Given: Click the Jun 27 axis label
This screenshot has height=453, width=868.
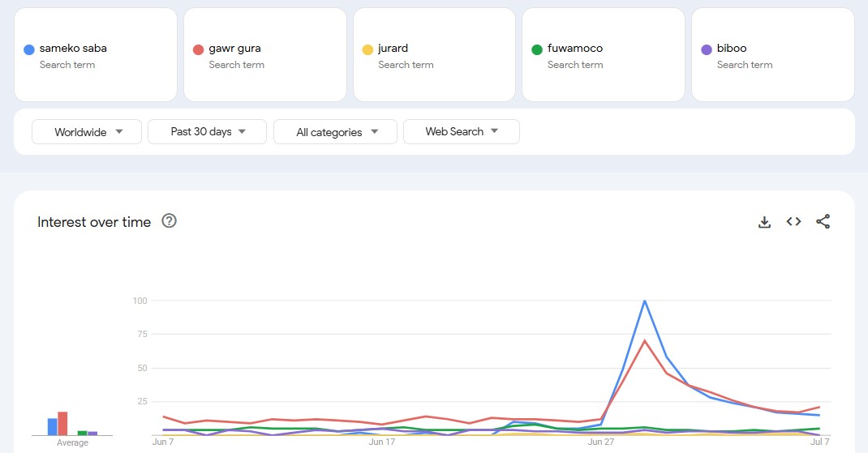Looking at the screenshot, I should 601,442.
